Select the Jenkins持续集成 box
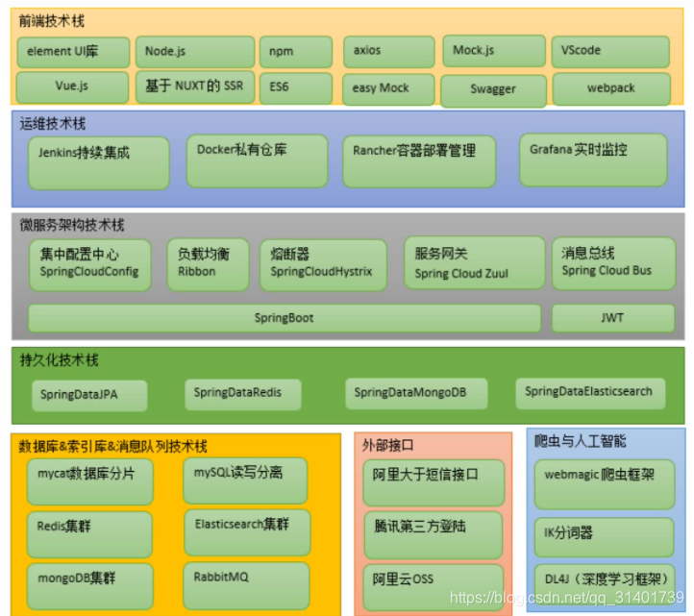The width and height of the screenshot is (694, 616). coord(98,163)
